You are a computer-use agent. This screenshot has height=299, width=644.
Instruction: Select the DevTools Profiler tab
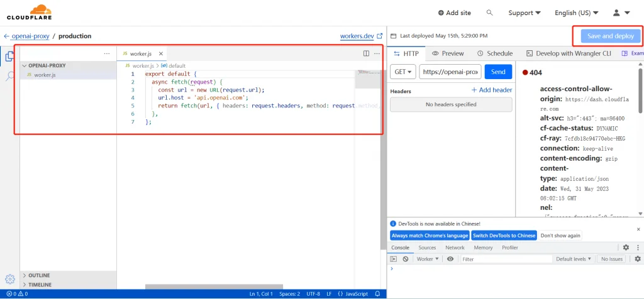(x=509, y=247)
